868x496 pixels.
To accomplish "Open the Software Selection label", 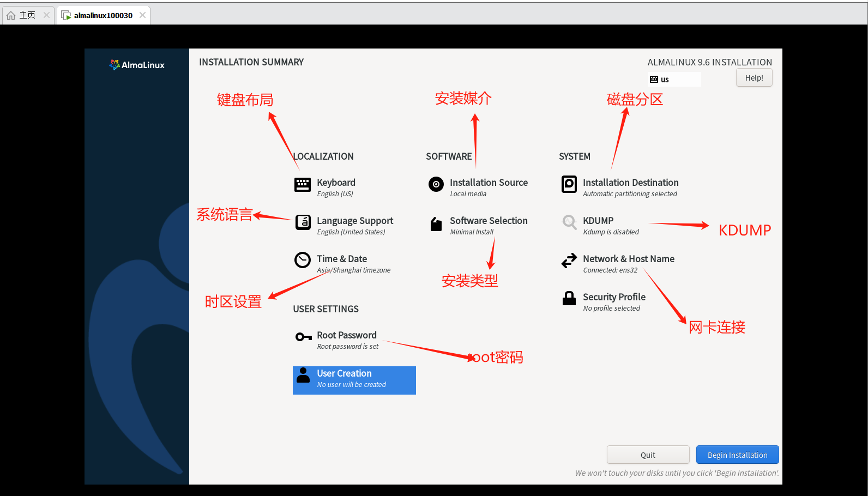I will pyautogui.click(x=489, y=221).
